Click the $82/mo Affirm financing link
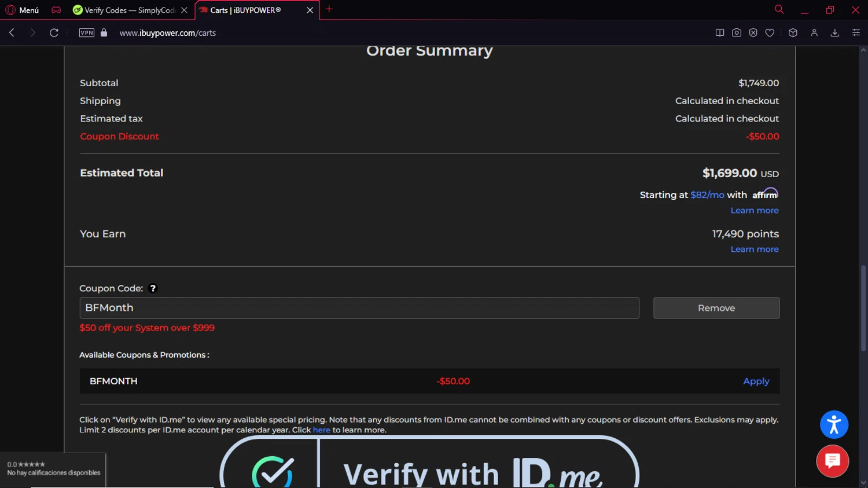Image resolution: width=868 pixels, height=488 pixels. (707, 195)
